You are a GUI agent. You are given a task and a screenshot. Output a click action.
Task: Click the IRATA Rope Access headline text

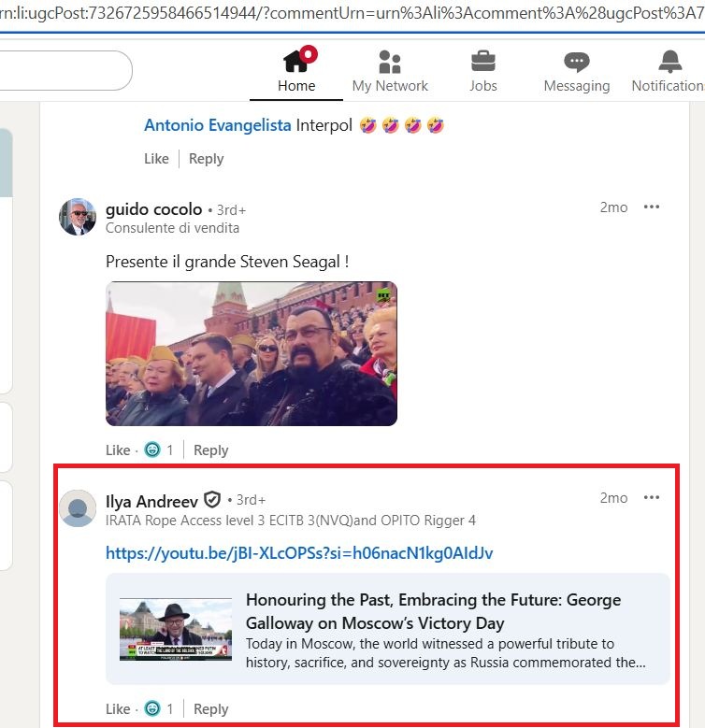(290, 521)
